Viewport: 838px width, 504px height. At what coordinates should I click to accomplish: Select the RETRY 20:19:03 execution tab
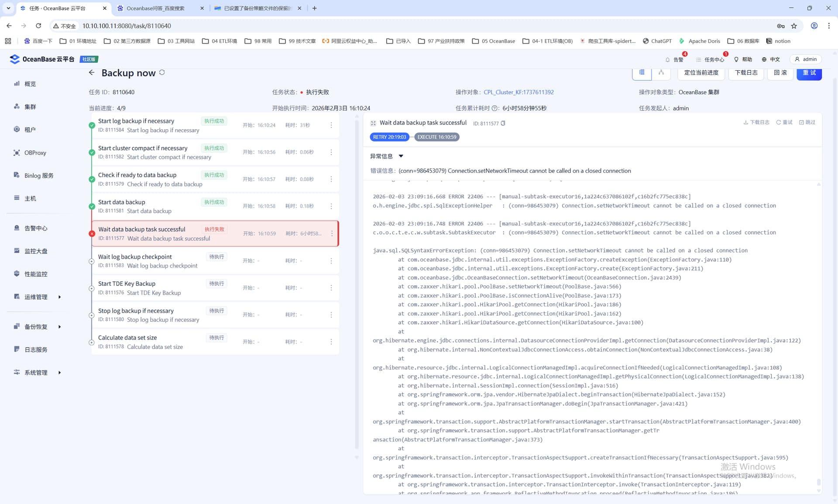pos(389,137)
